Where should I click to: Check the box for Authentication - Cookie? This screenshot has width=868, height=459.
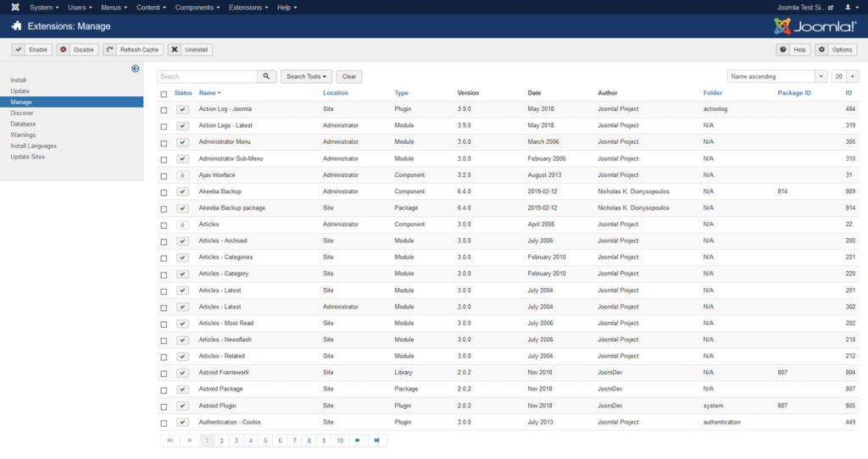pos(164,423)
